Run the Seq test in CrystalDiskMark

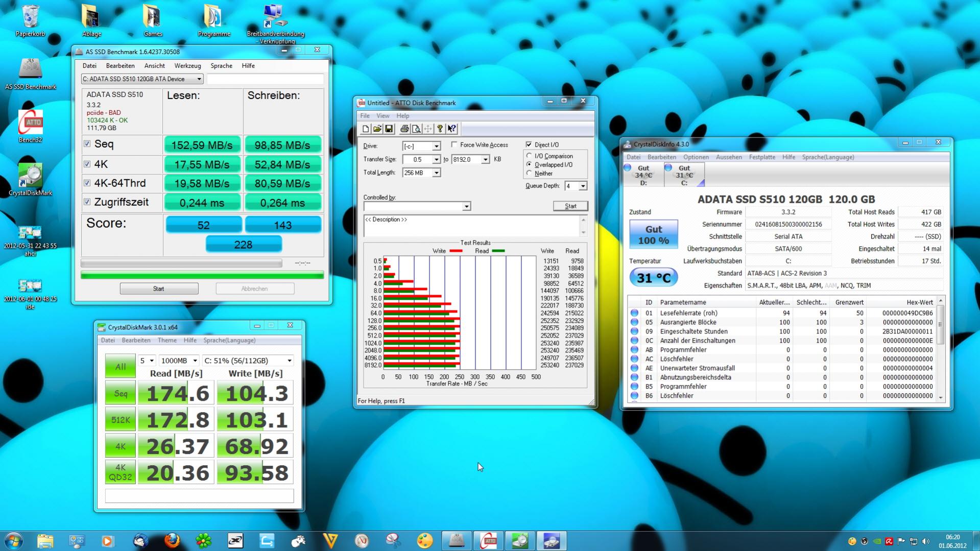click(x=121, y=393)
